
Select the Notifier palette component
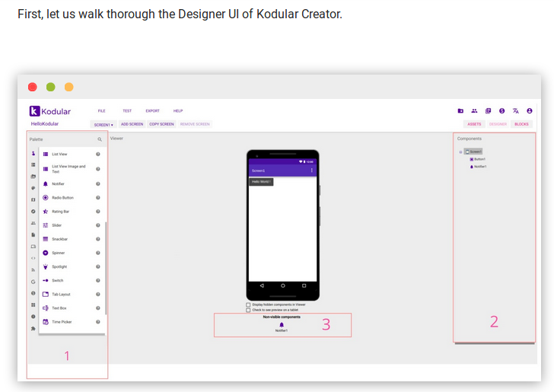point(72,183)
